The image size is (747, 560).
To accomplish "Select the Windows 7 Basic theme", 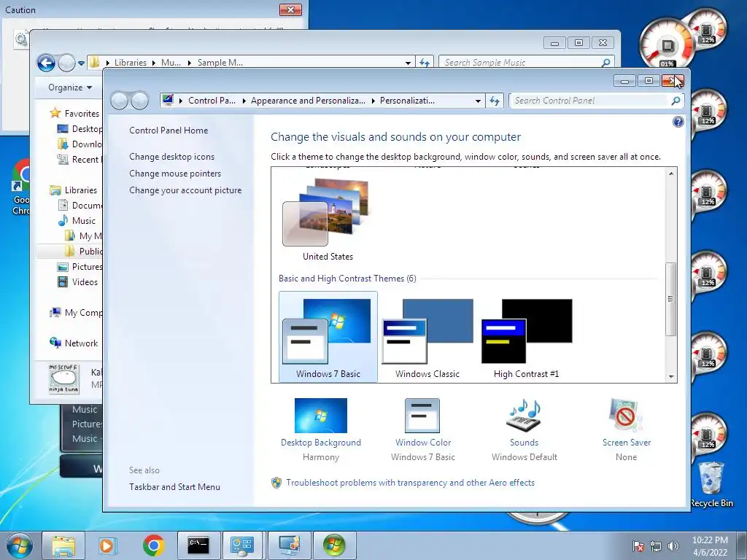I will pyautogui.click(x=328, y=337).
